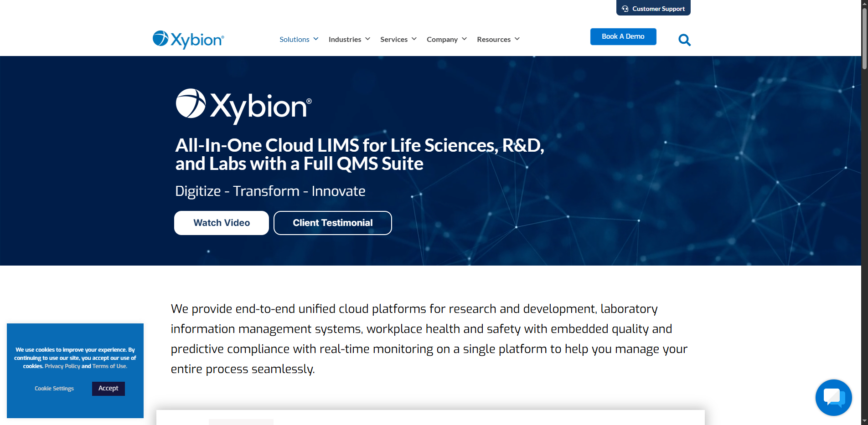Accept the cookie notice

tap(108, 389)
